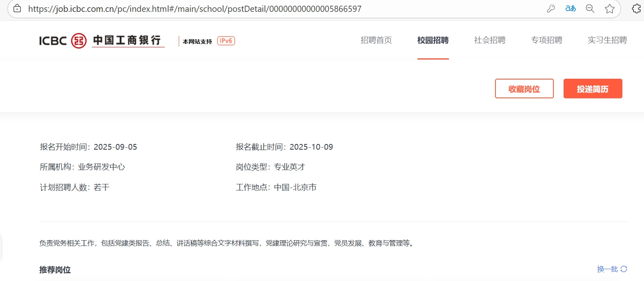Open the browser extensions puzzle icon

click(x=637, y=9)
